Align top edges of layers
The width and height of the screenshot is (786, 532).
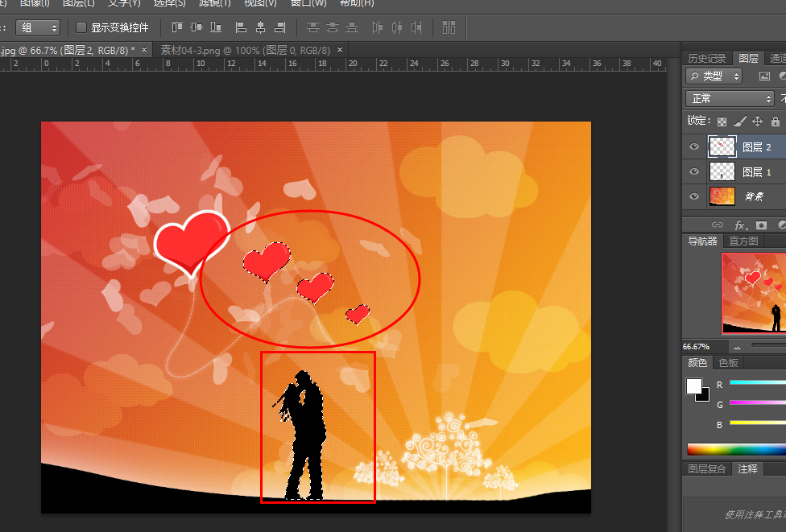click(177, 27)
